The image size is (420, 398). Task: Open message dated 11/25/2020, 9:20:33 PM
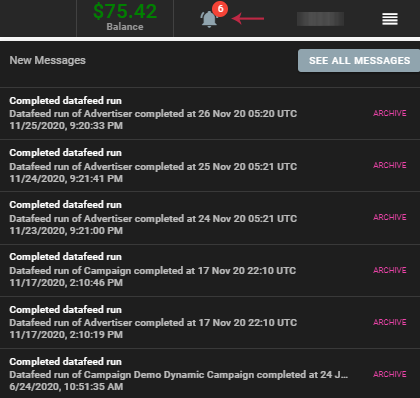coord(210,113)
